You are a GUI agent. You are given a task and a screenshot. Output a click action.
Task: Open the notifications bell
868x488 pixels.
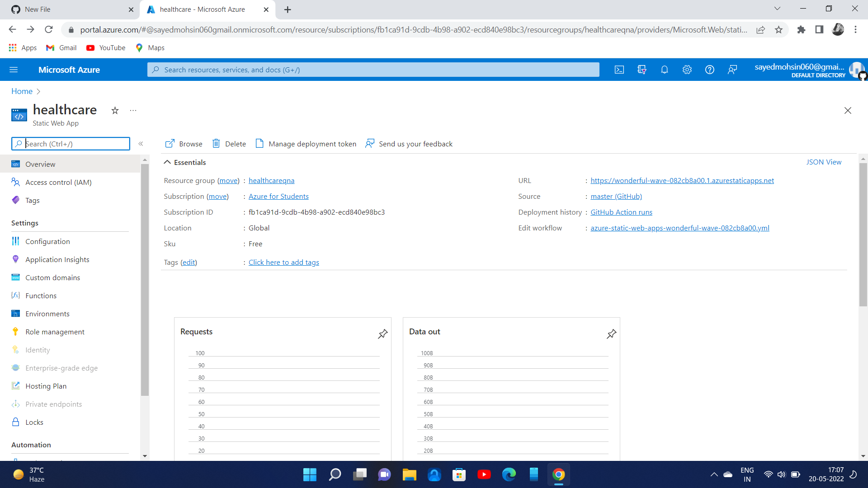tap(664, 70)
